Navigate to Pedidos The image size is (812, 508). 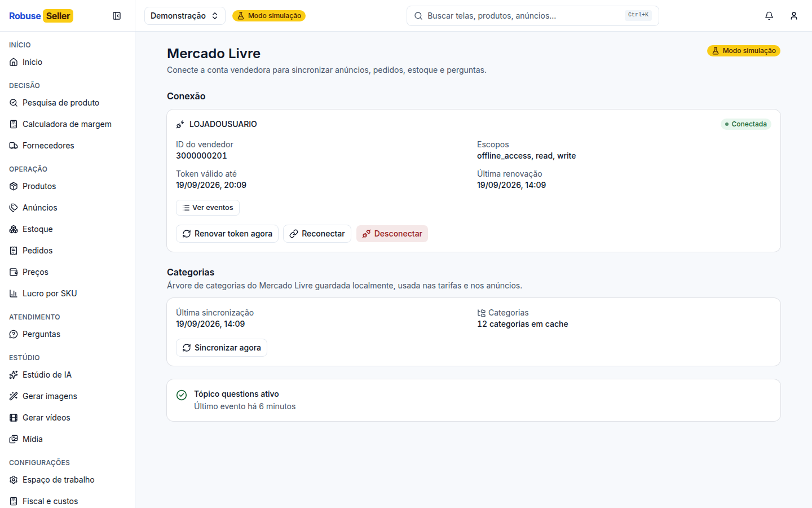tap(68, 251)
